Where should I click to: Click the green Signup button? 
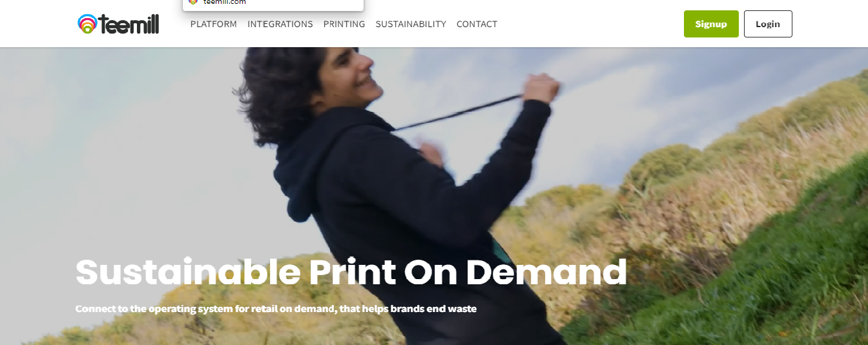tap(711, 24)
